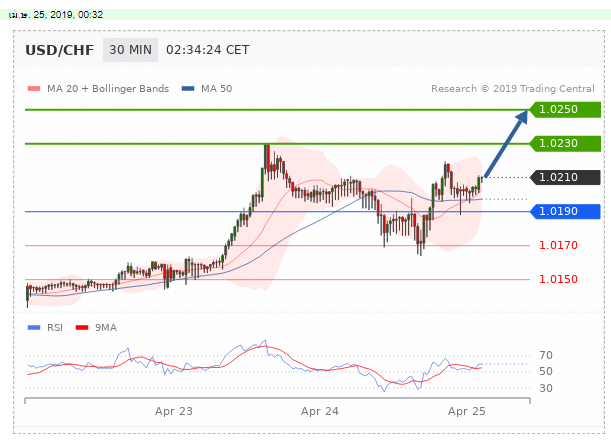Image resolution: width=611 pixels, height=440 pixels.
Task: Click the Apr 24 date axis label
Action: tap(320, 411)
